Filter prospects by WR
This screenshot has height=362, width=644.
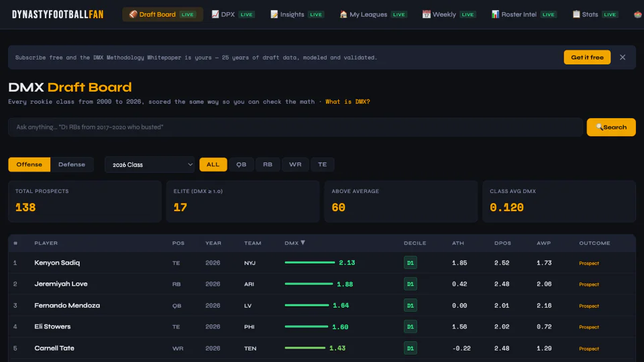pos(295,165)
